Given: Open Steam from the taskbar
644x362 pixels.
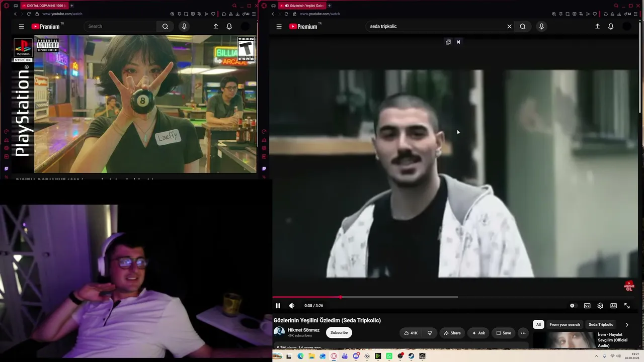Looking at the screenshot, I should click(x=411, y=356).
